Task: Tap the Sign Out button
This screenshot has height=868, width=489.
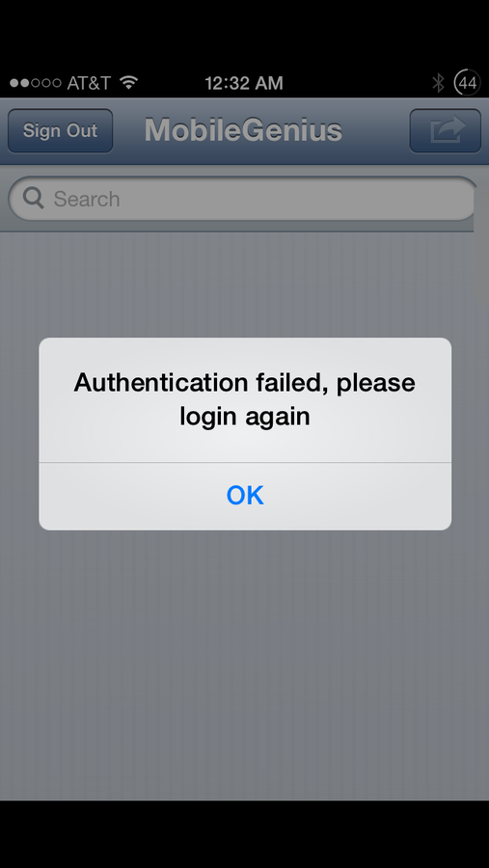Action: 61,130
